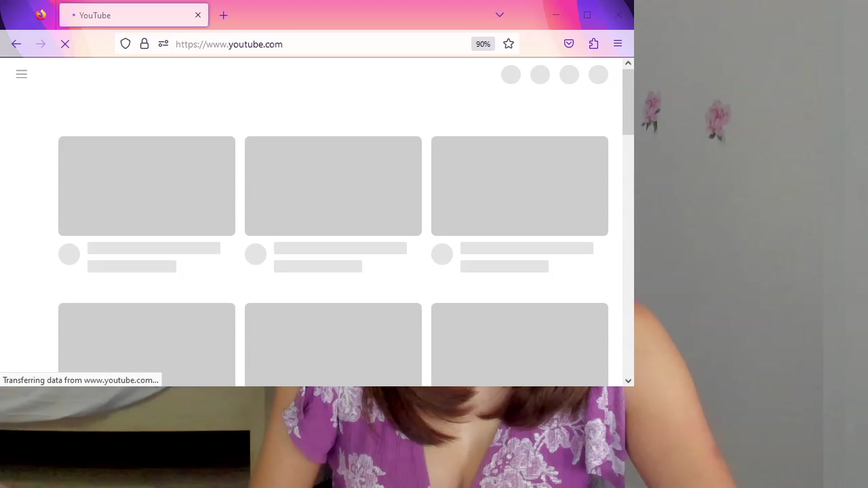Open site permissions icon in address bar

[163, 44]
